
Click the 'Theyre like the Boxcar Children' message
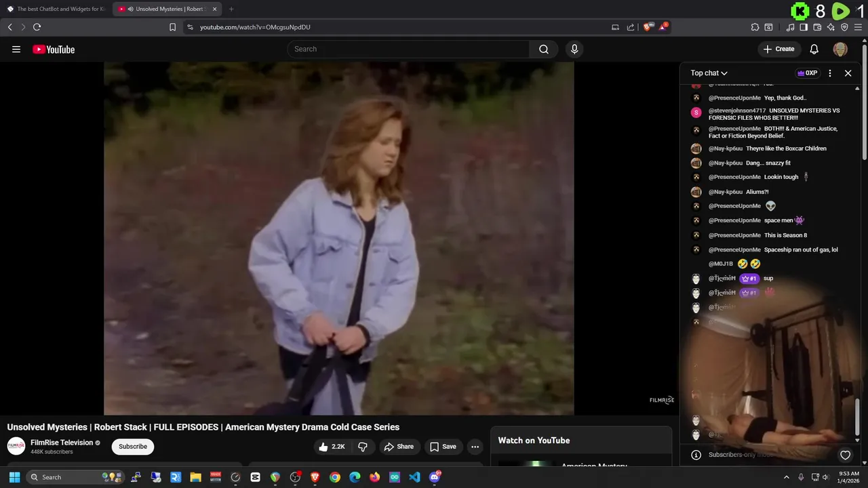pyautogui.click(x=786, y=148)
